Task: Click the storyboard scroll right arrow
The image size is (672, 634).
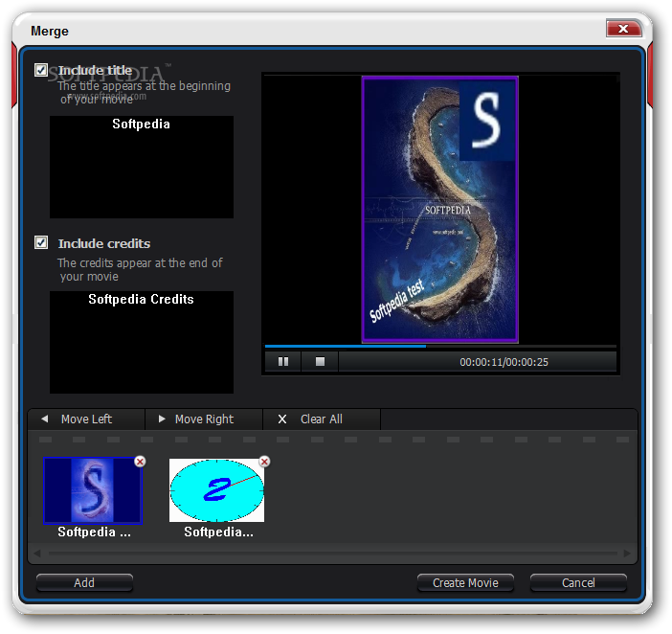Action: click(627, 553)
